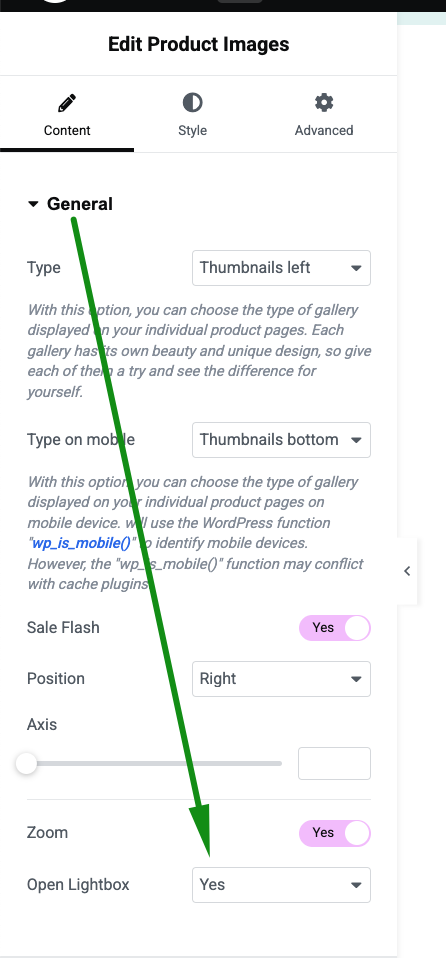Image resolution: width=446 pixels, height=958 pixels.
Task: Click the half-circle Style icon
Action: pos(192,103)
